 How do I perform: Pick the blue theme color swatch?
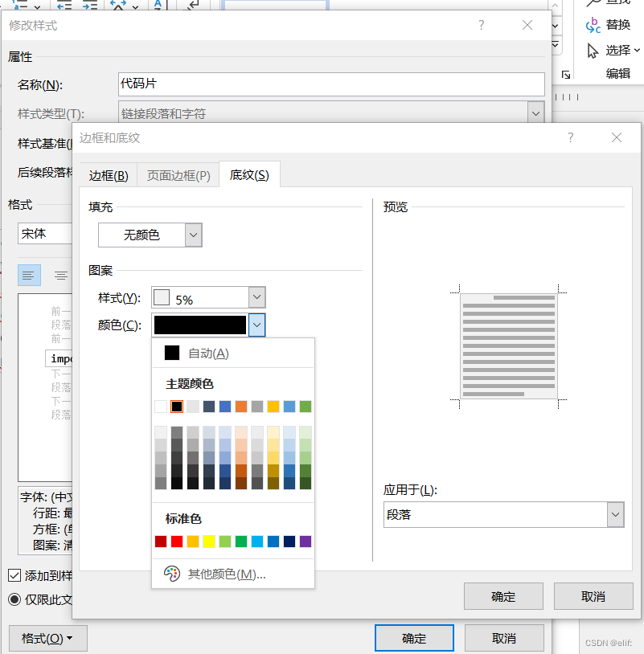pyautogui.click(x=225, y=407)
